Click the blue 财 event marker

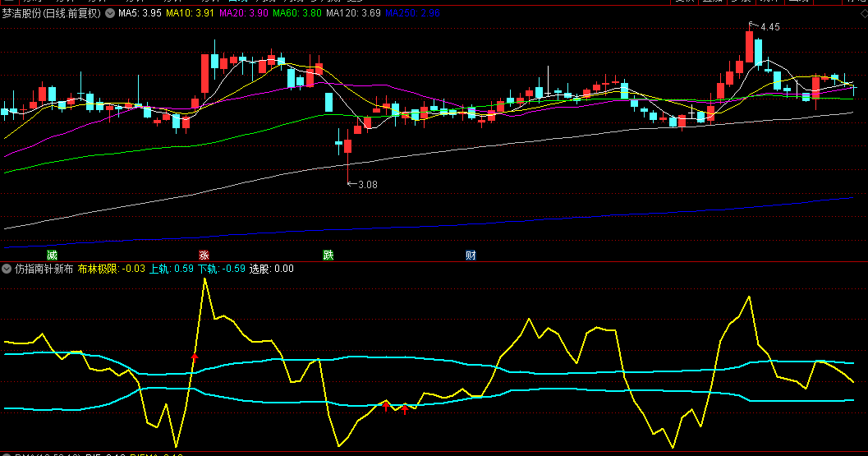[471, 256]
